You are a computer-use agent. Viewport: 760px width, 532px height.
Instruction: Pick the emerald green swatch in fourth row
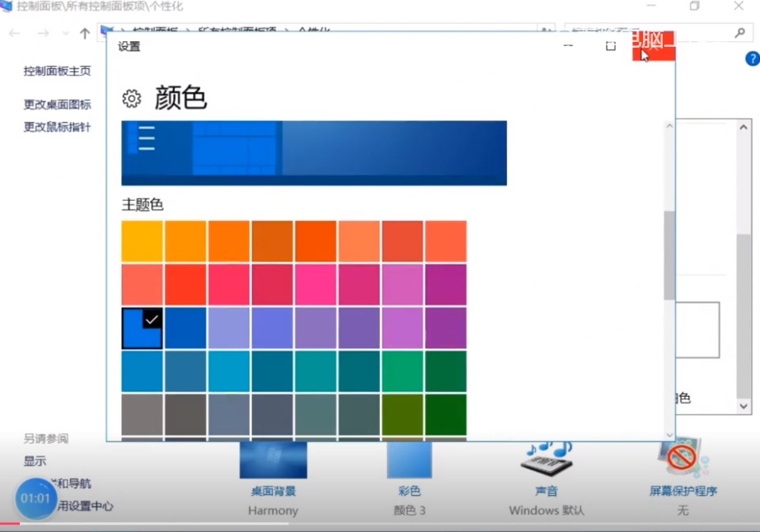tap(402, 371)
